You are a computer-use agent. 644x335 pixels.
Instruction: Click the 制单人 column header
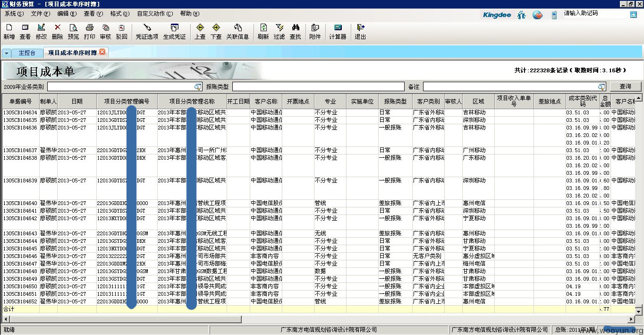pyautogui.click(x=48, y=102)
